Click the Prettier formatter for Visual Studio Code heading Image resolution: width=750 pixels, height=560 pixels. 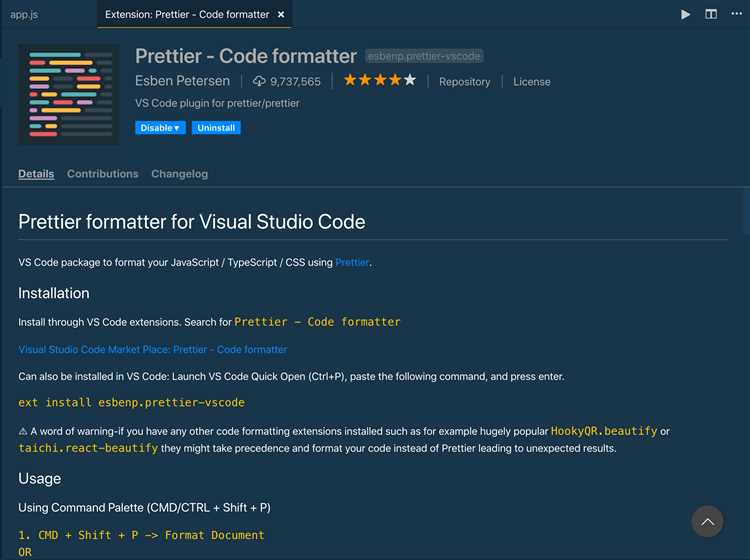click(191, 222)
